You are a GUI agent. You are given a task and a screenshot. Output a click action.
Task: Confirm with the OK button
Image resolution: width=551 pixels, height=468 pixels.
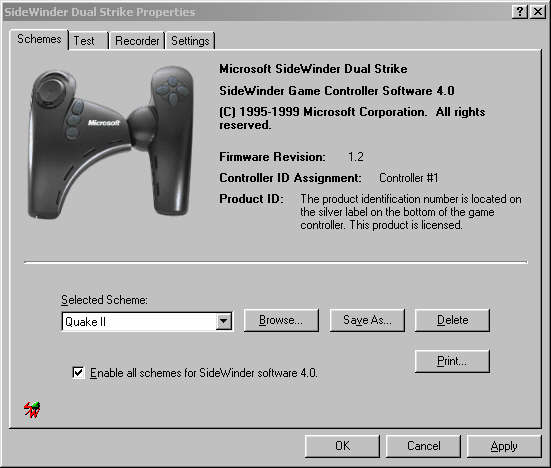342,446
